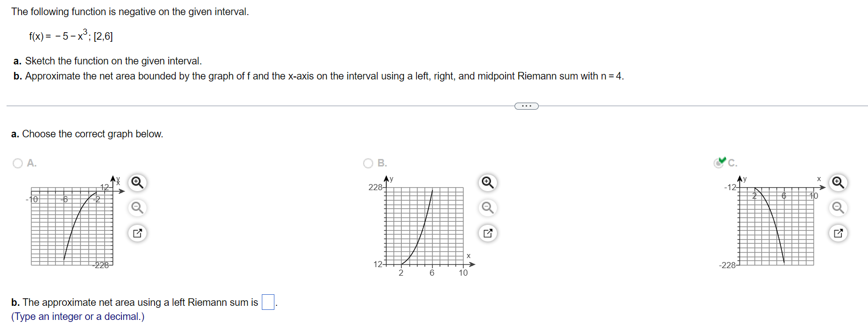
Task: Open graph C in popup window
Action: tap(838, 233)
